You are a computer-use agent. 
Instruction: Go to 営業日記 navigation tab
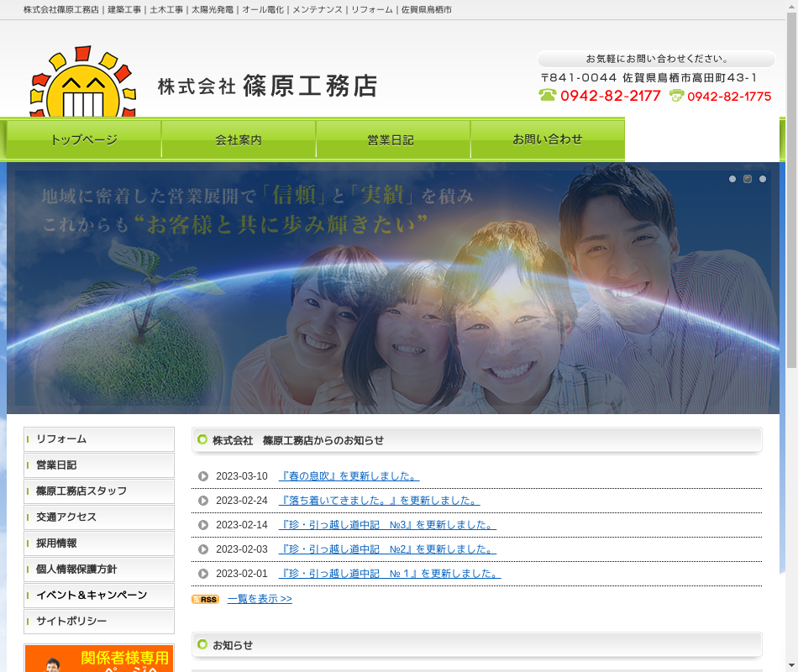point(391,139)
